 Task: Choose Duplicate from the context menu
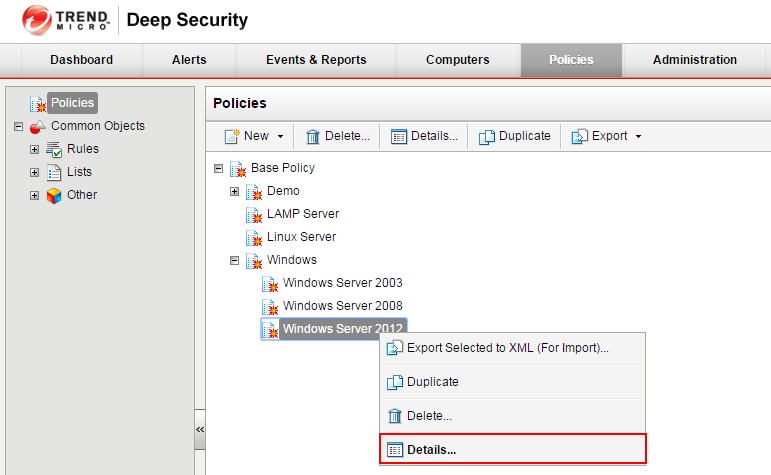[x=433, y=382]
